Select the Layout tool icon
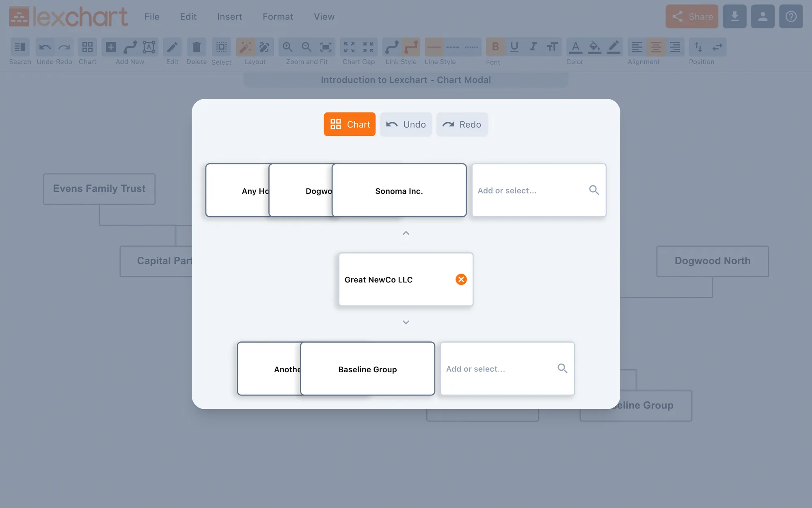This screenshot has width=812, height=508. (x=246, y=46)
